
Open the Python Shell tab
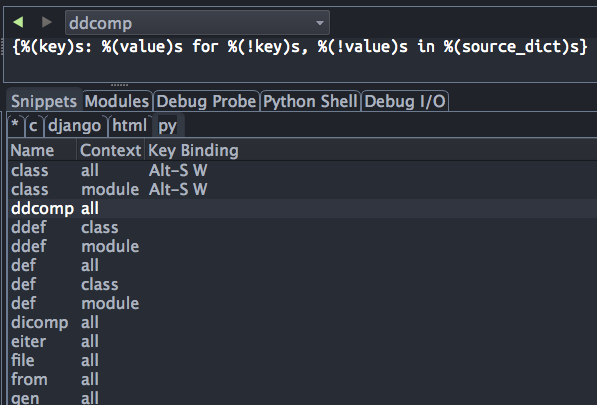[x=310, y=101]
